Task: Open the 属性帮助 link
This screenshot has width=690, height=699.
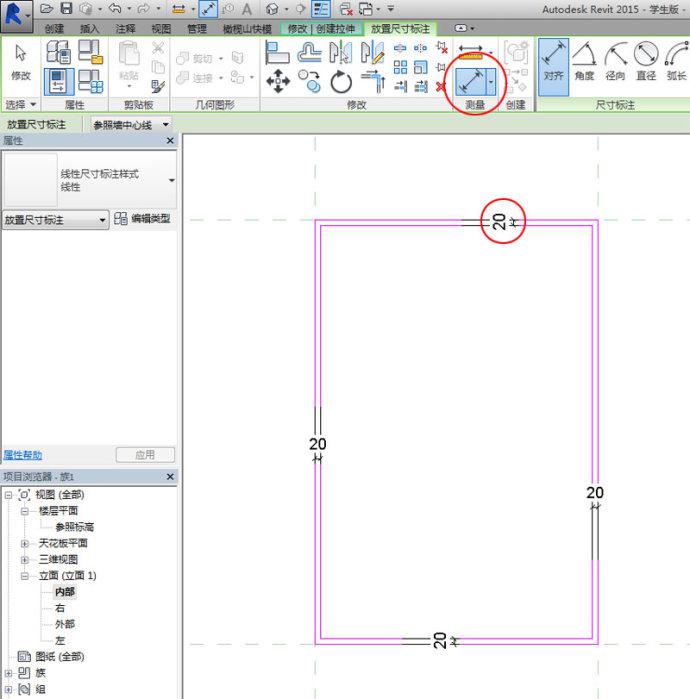Action: pos(22,455)
